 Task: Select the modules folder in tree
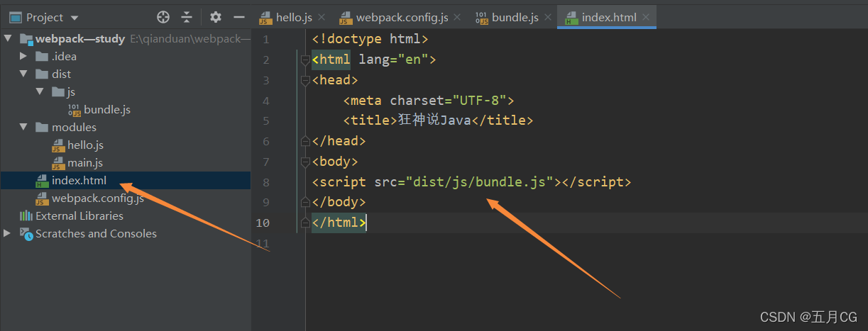tap(74, 127)
